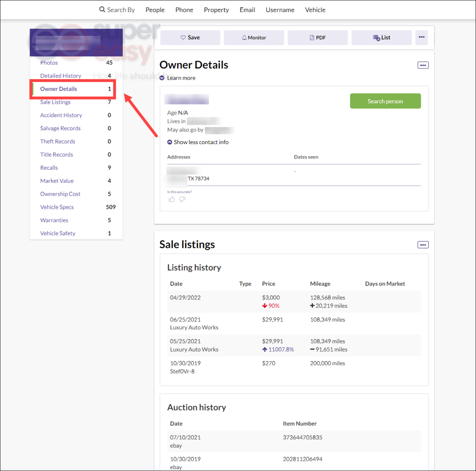Collapse Show less contact info
The width and height of the screenshot is (476, 471).
pos(198,142)
